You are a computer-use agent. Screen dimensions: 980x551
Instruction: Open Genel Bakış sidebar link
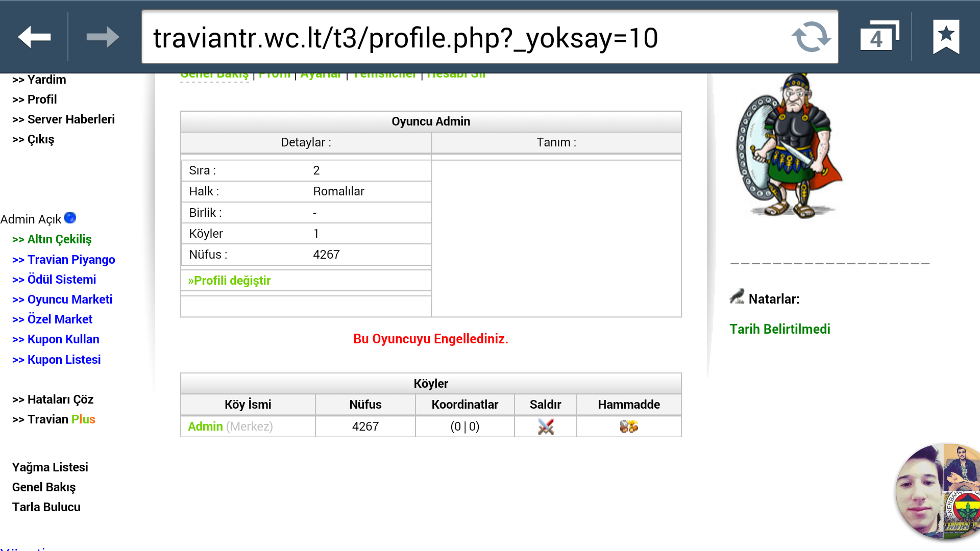coord(44,487)
